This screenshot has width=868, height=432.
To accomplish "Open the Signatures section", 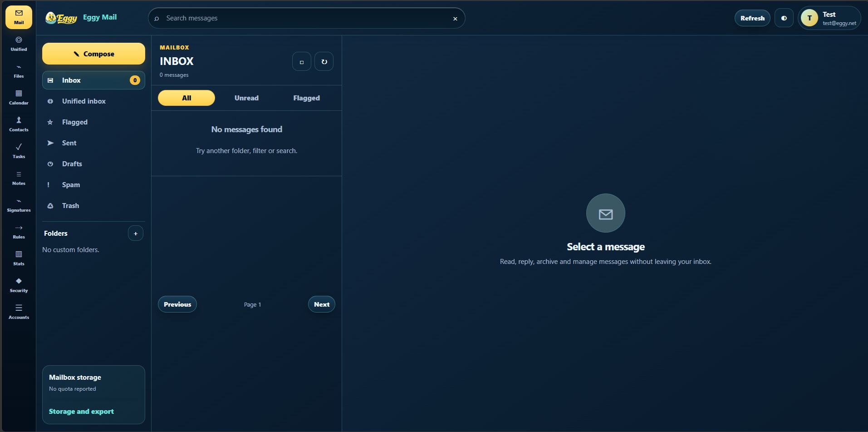I will pos(19,205).
